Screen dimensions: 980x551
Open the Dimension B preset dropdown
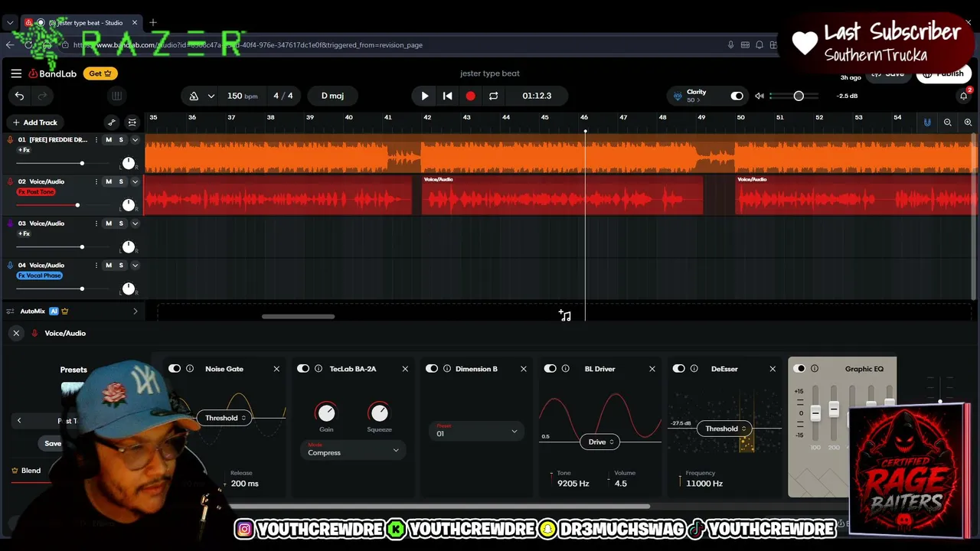tap(476, 432)
